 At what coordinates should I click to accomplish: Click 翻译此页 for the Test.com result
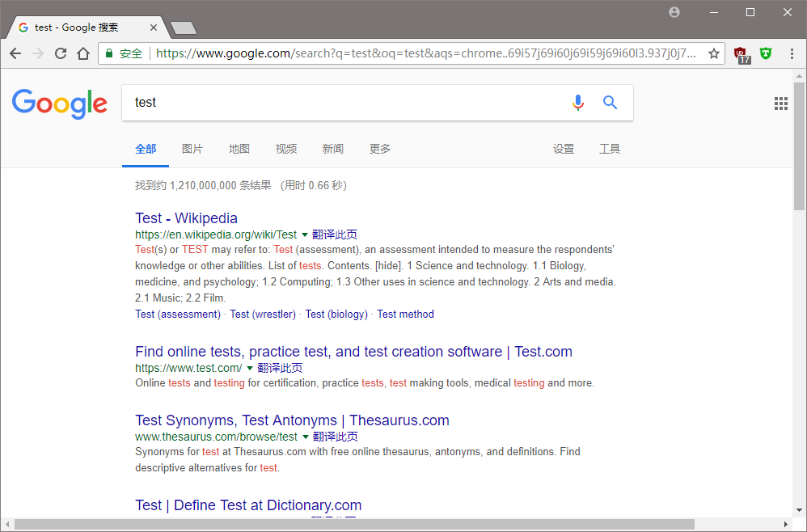[x=280, y=368]
